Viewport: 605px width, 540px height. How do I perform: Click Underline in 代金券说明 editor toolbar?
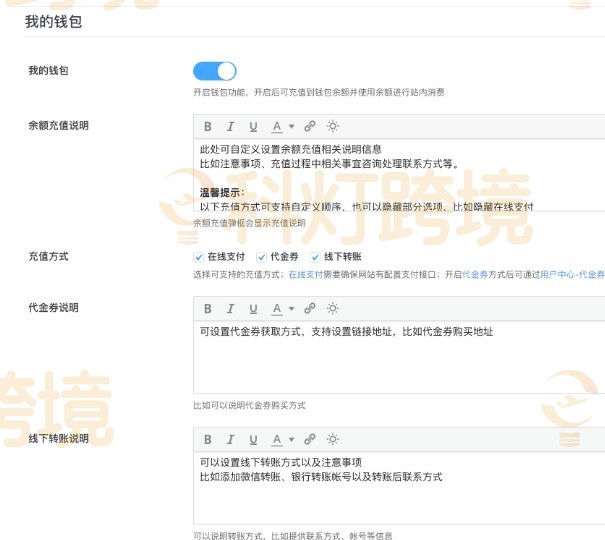(x=253, y=309)
